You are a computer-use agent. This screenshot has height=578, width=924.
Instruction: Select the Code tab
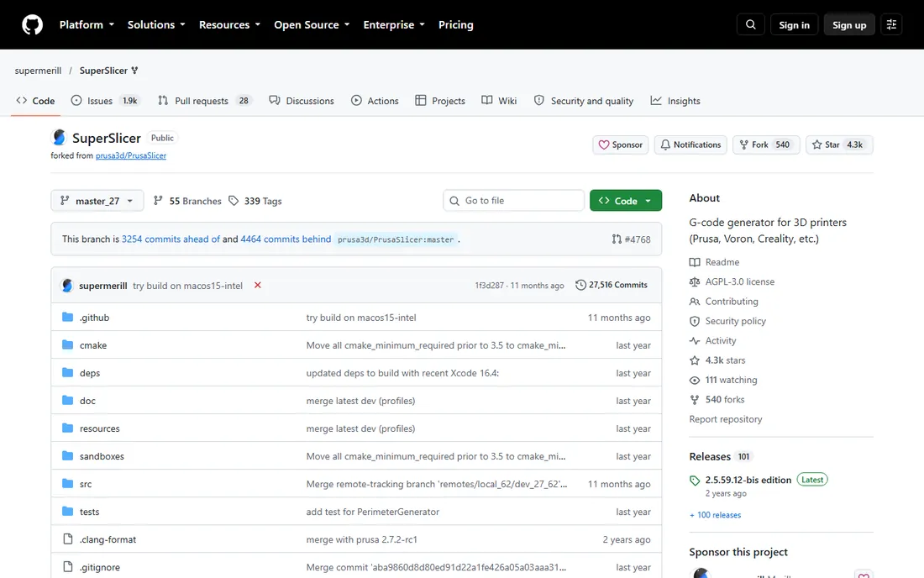coord(35,101)
